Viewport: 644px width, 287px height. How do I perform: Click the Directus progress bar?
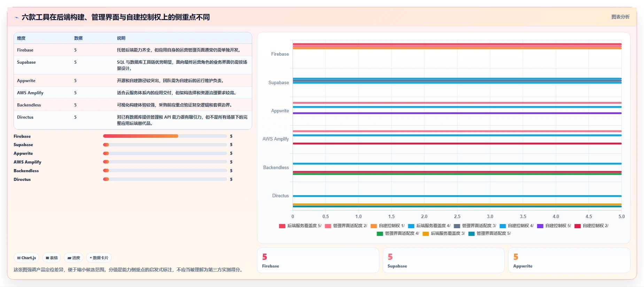(x=165, y=179)
